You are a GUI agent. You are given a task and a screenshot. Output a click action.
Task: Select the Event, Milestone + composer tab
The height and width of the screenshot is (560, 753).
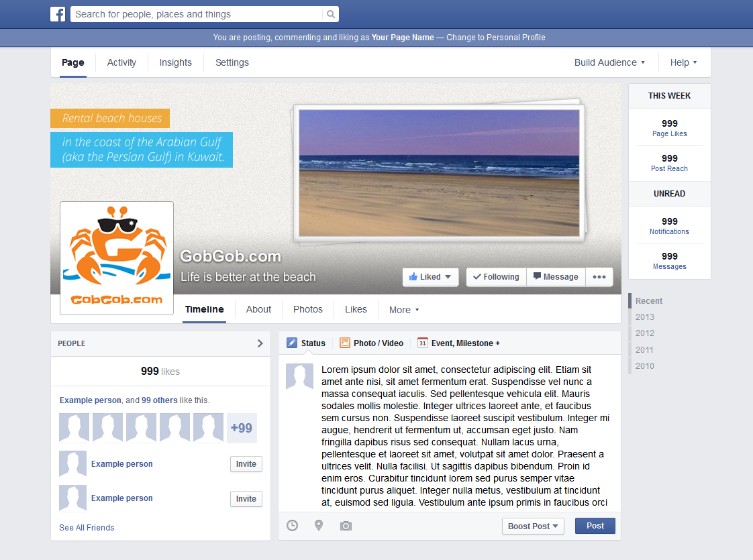(458, 343)
